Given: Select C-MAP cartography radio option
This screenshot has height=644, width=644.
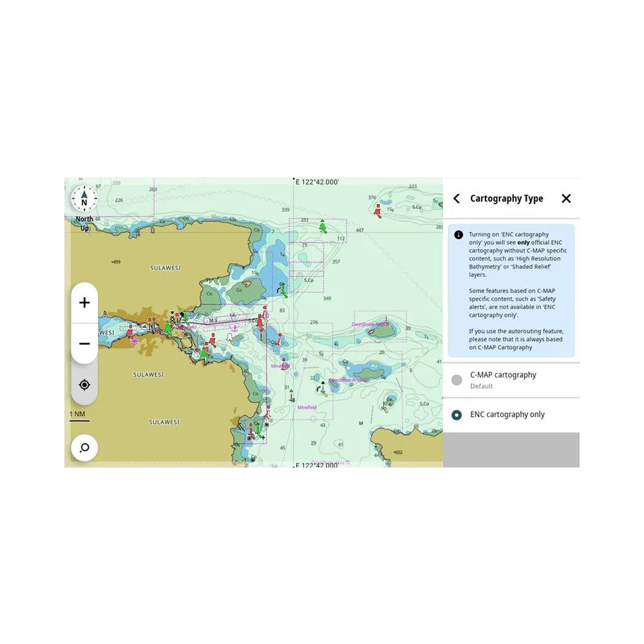Looking at the screenshot, I should pyautogui.click(x=457, y=380).
